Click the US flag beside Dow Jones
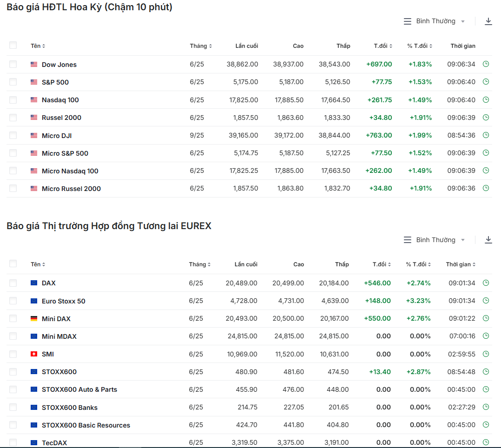 [34, 64]
